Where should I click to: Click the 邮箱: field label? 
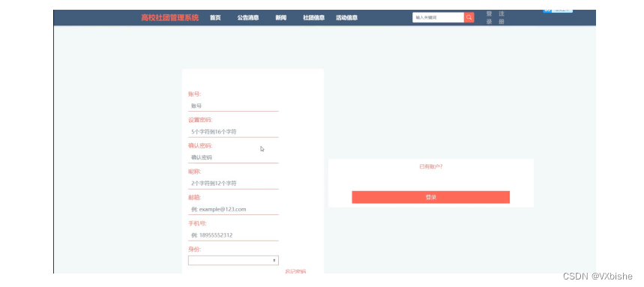195,198
